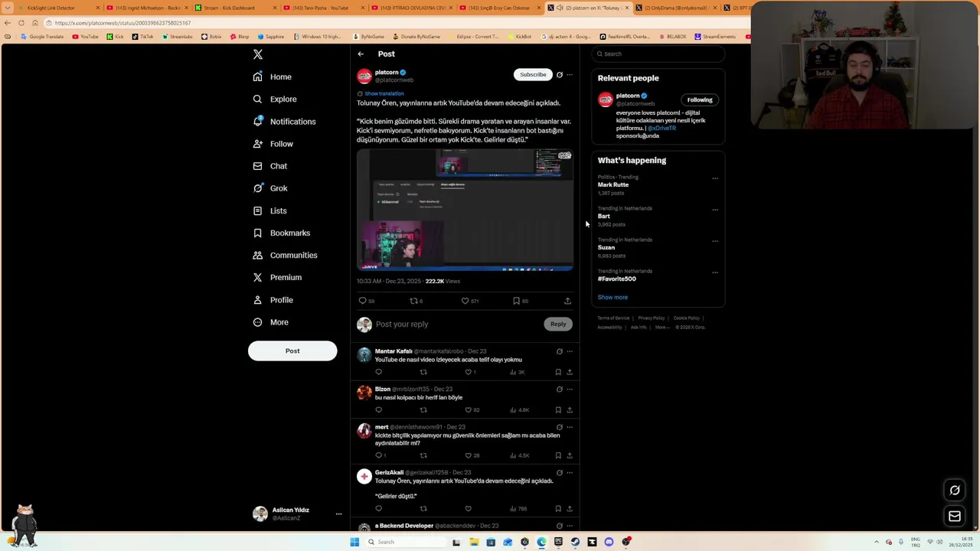Screen dimensions: 980x551
Task: Subscribe to platcorn
Action: 533,75
